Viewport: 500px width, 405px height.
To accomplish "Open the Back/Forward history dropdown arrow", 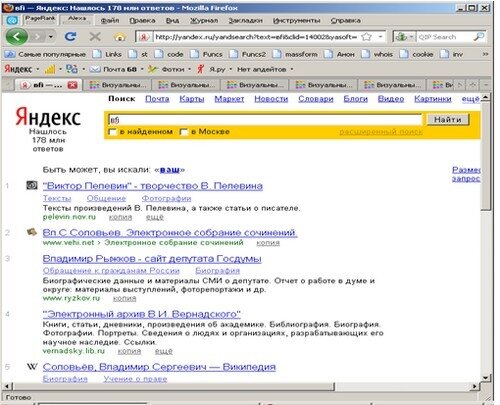I will tap(51, 37).
